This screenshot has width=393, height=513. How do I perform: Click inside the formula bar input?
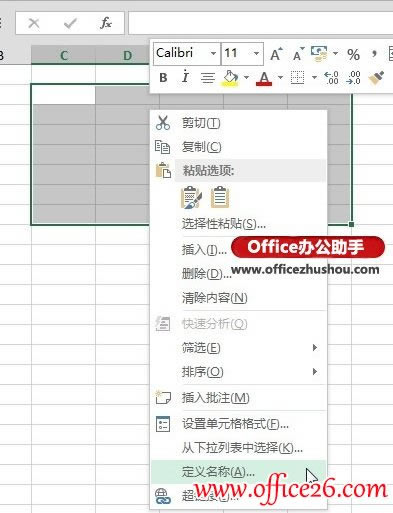(x=260, y=23)
